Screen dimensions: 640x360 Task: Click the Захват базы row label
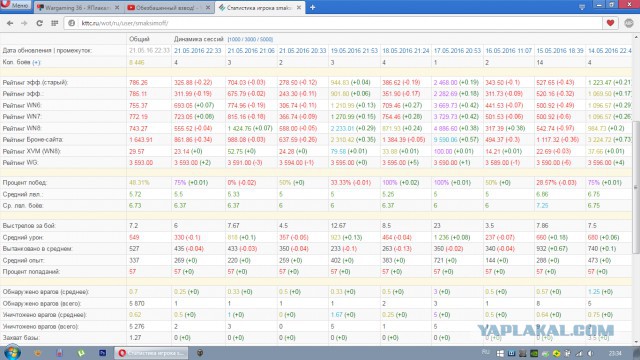tap(21, 338)
